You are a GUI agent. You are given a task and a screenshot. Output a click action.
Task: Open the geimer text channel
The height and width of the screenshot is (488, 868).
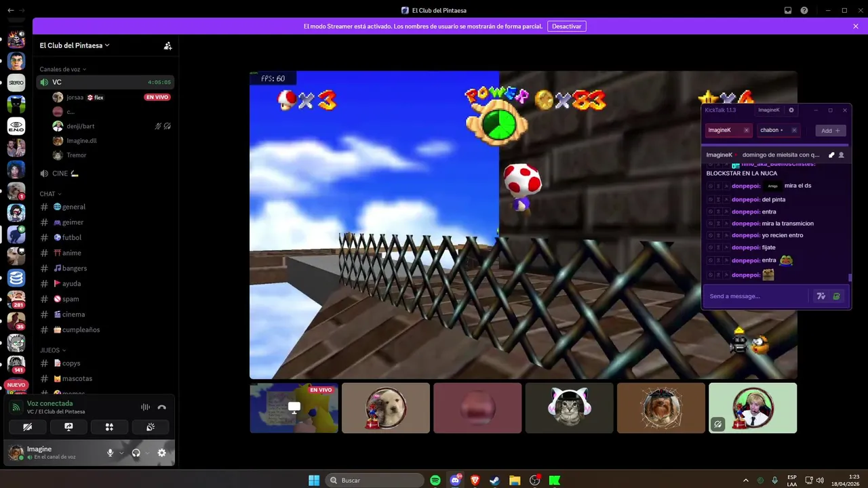tap(105, 222)
